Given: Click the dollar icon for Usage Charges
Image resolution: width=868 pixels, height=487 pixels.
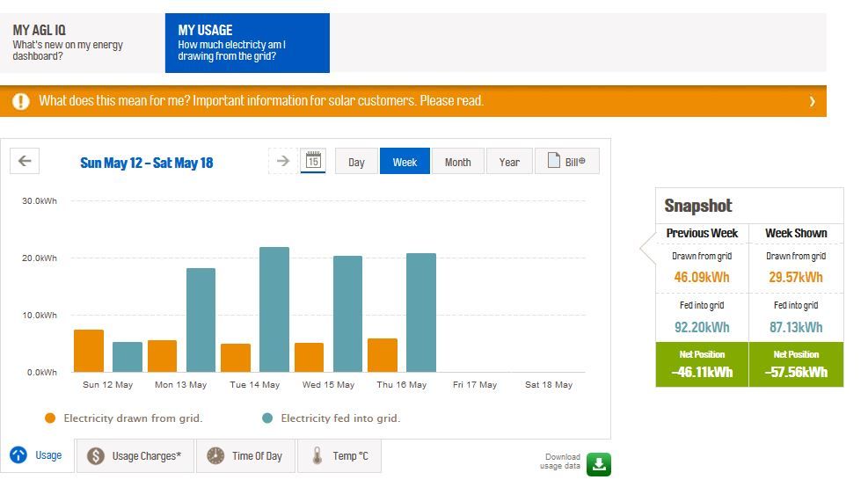Looking at the screenshot, I should [97, 456].
